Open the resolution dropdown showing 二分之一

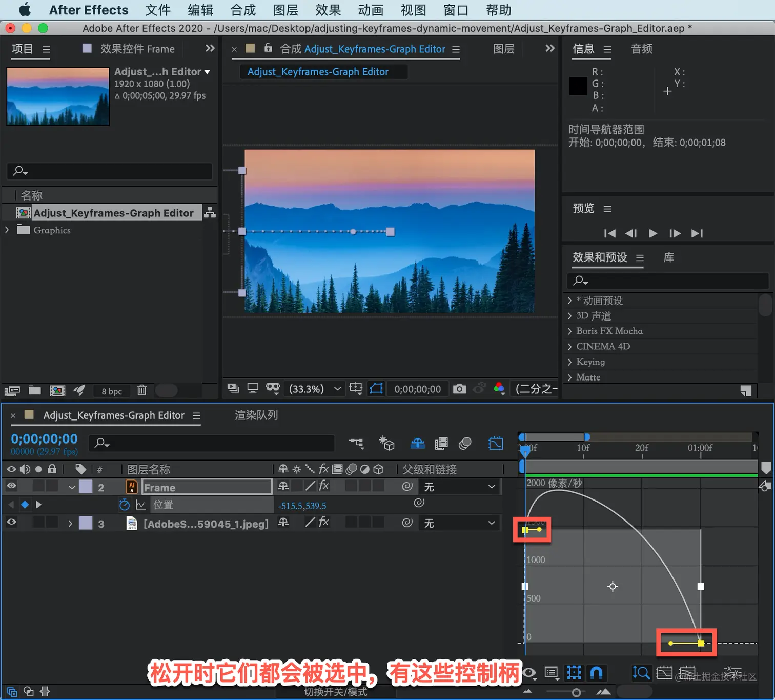tap(536, 389)
